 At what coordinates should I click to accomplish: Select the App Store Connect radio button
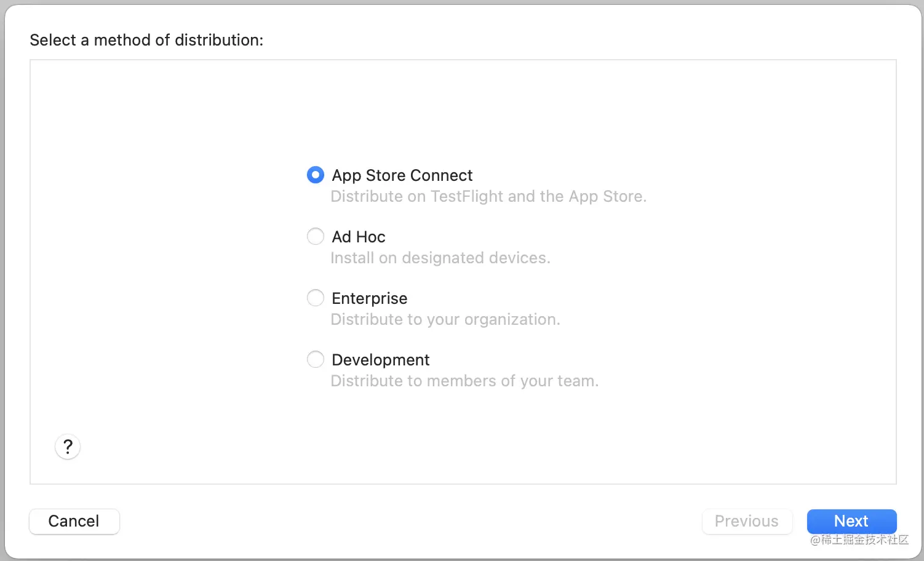pos(316,175)
